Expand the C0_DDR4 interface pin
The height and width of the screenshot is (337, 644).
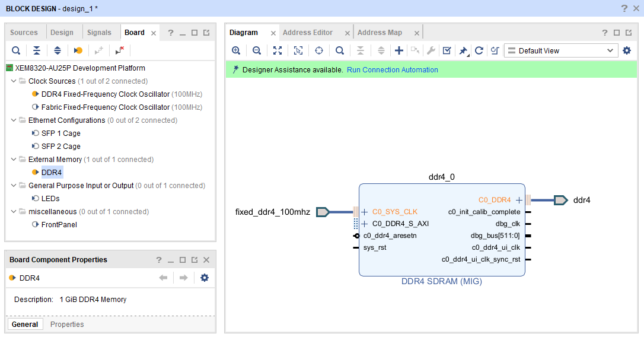pyautogui.click(x=519, y=200)
